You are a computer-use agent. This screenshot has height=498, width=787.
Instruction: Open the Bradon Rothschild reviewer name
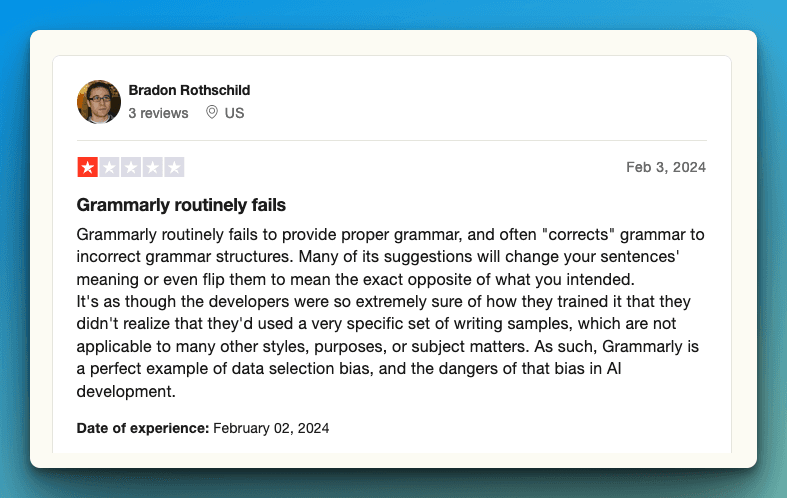189,90
